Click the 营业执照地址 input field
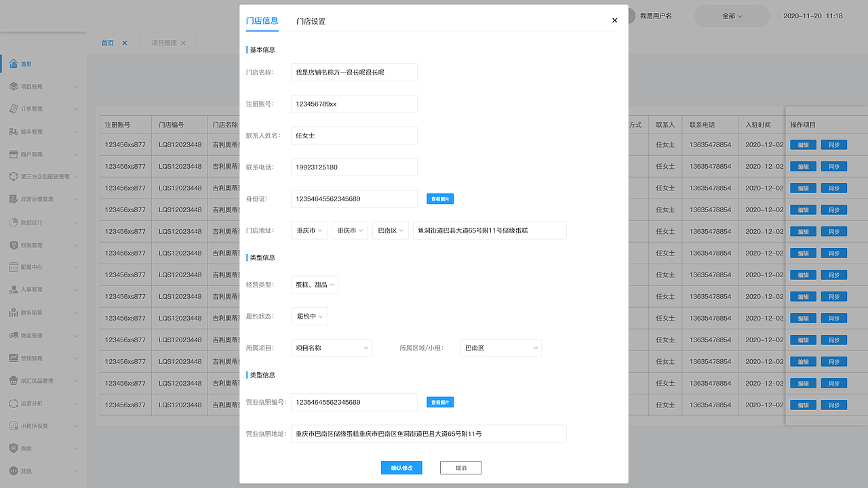868x488 pixels. click(429, 434)
